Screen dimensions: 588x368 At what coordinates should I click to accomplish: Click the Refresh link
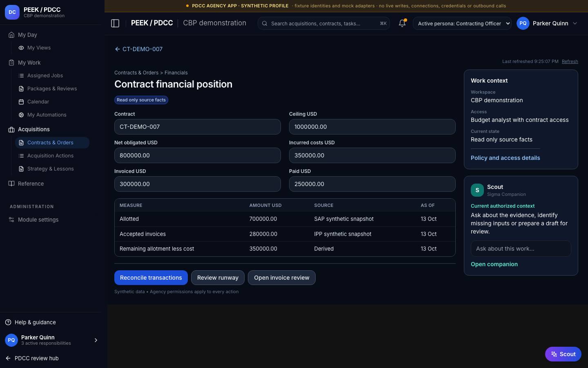click(x=570, y=61)
